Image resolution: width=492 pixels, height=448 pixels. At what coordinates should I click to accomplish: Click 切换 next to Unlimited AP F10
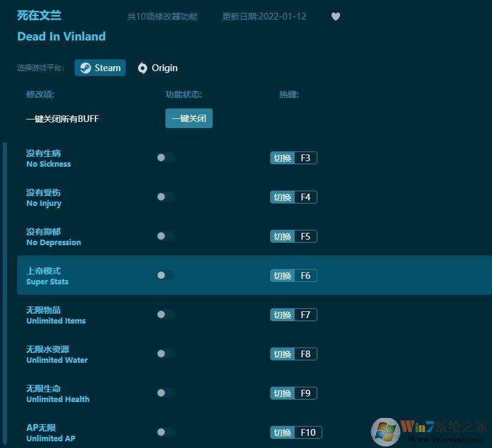pyautogui.click(x=282, y=432)
